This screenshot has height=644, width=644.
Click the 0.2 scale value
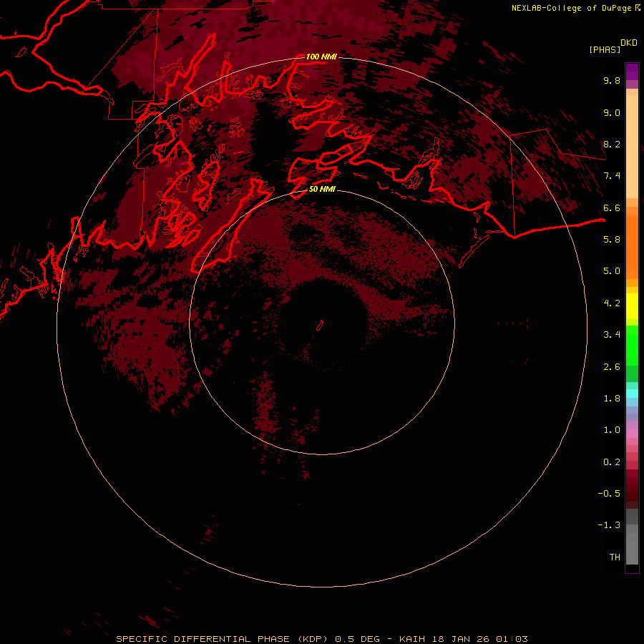[x=612, y=462]
